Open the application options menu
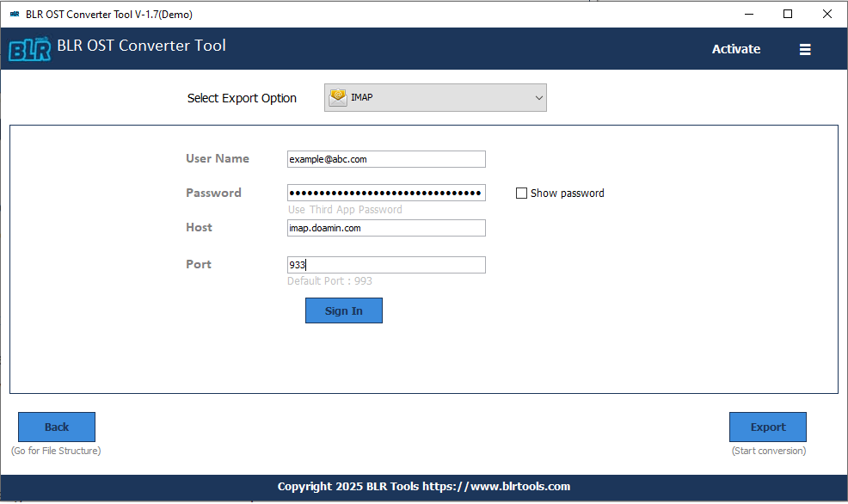The height and width of the screenshot is (504, 848). pos(805,49)
